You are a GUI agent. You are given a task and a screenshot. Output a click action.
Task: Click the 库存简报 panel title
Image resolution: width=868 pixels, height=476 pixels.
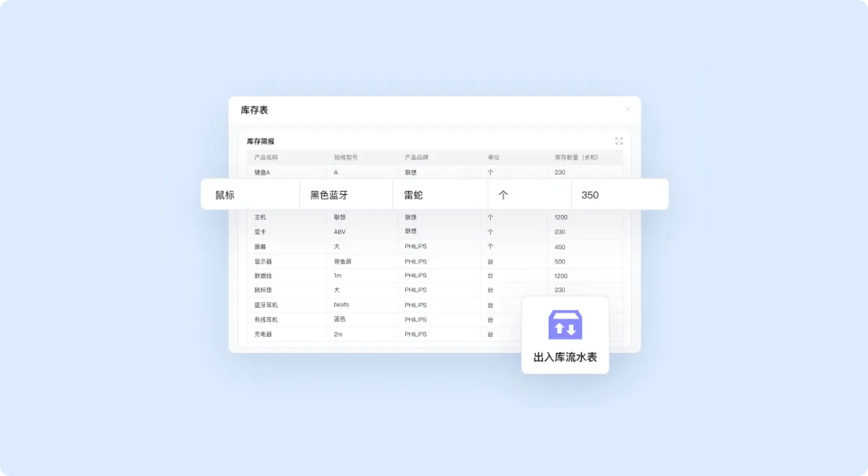[260, 141]
